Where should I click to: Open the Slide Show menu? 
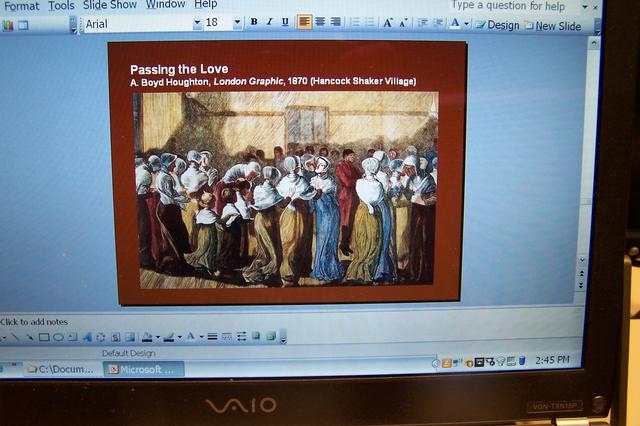(110, 5)
